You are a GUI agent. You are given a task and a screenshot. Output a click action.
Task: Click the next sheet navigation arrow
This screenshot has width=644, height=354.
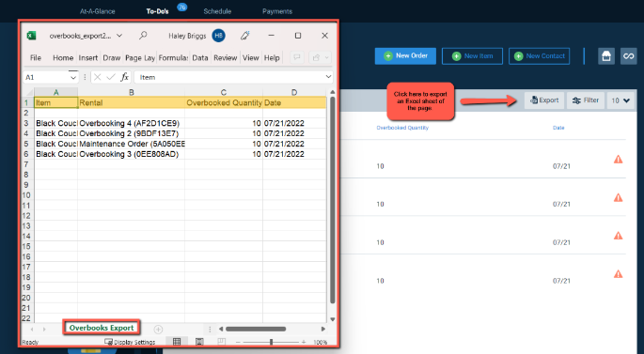tap(44, 329)
